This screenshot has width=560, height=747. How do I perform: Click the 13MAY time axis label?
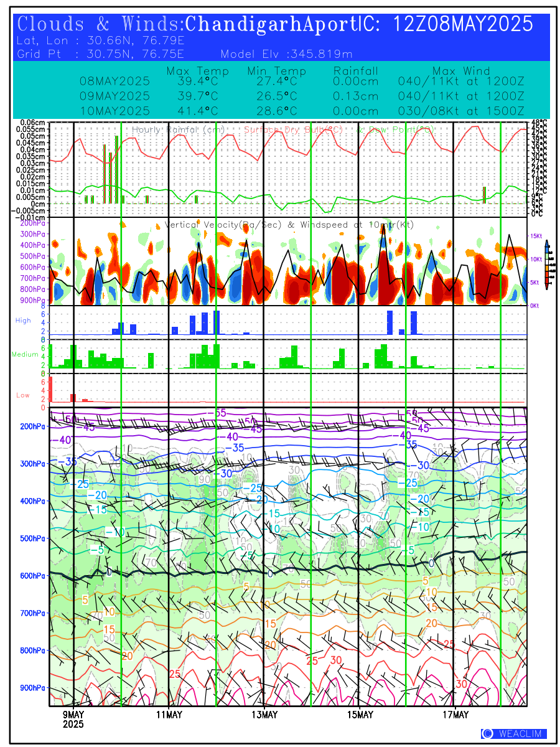pos(264,714)
